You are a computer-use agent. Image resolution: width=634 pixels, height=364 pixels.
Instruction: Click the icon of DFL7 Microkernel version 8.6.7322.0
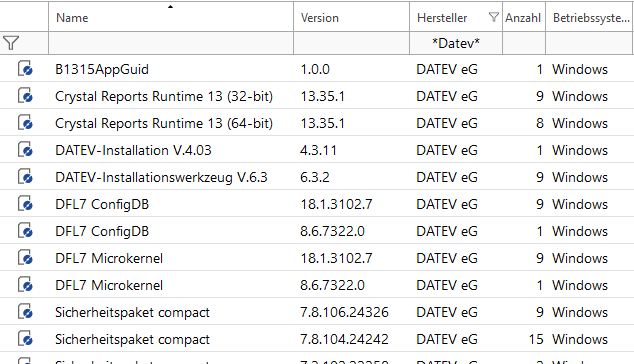[x=25, y=285]
